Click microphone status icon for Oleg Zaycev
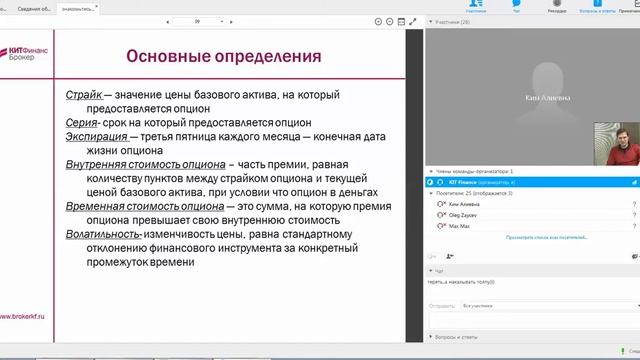 click(441, 215)
